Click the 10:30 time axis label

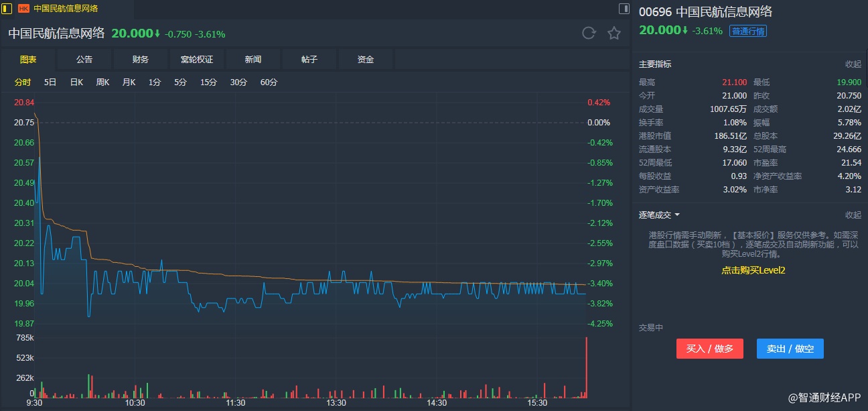135,403
